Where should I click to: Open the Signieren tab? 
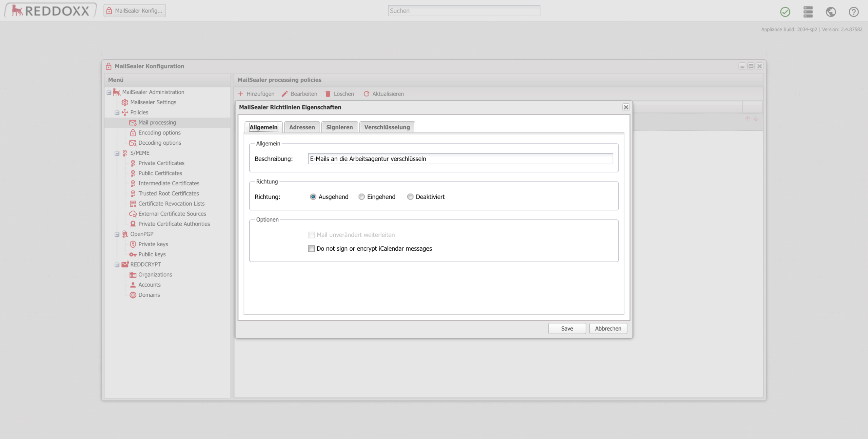[x=339, y=127]
